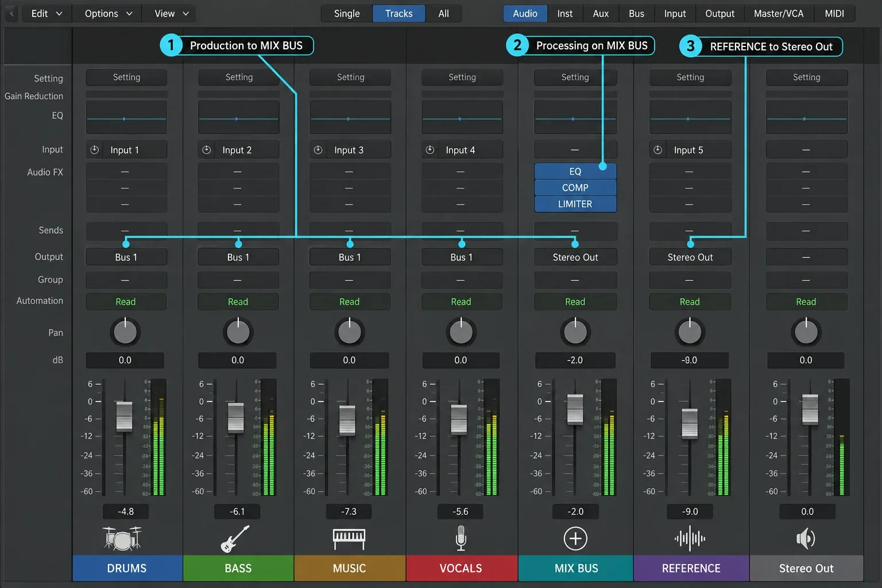
Task: Click the MUSIC keyboard icon
Action: [349, 539]
